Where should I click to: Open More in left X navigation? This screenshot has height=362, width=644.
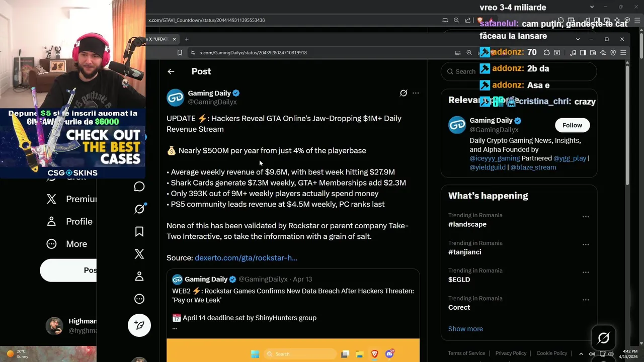[67, 244]
